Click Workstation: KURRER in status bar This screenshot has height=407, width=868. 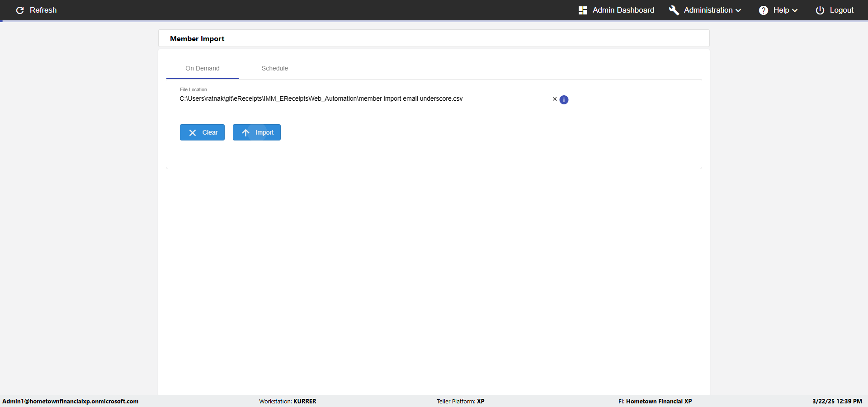[288, 401]
